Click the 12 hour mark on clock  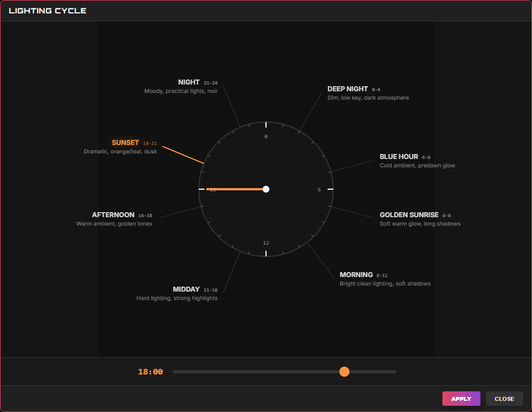tap(266, 243)
